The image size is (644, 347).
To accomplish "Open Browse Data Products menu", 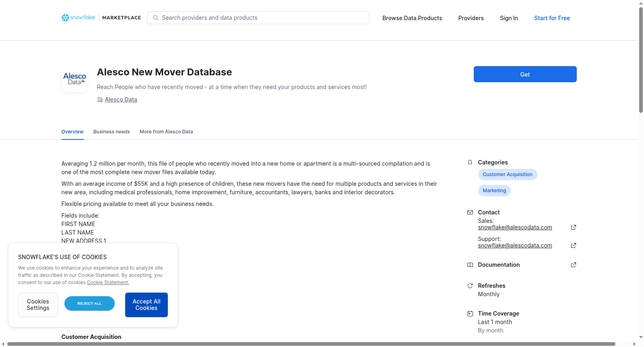I will pos(412,18).
